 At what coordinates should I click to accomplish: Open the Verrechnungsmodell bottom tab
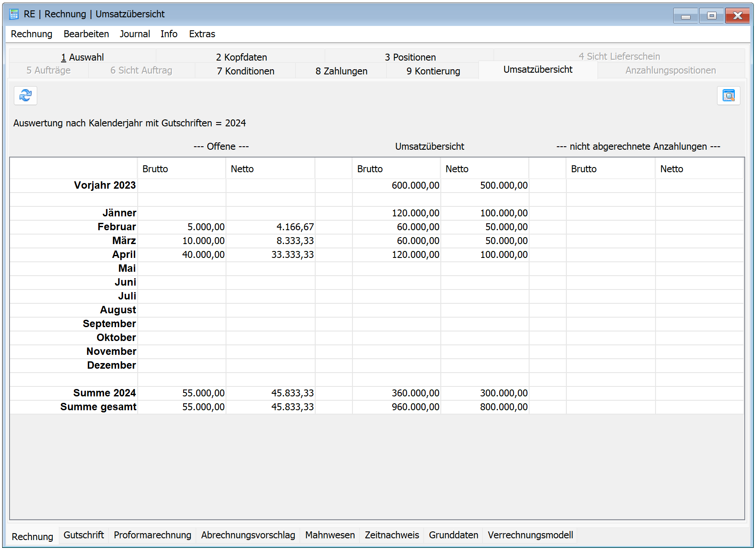coord(530,535)
